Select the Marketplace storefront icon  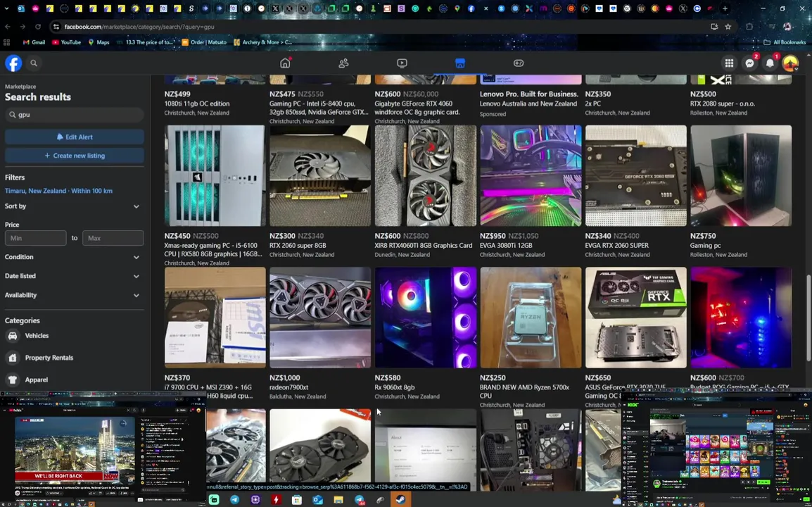[460, 63]
